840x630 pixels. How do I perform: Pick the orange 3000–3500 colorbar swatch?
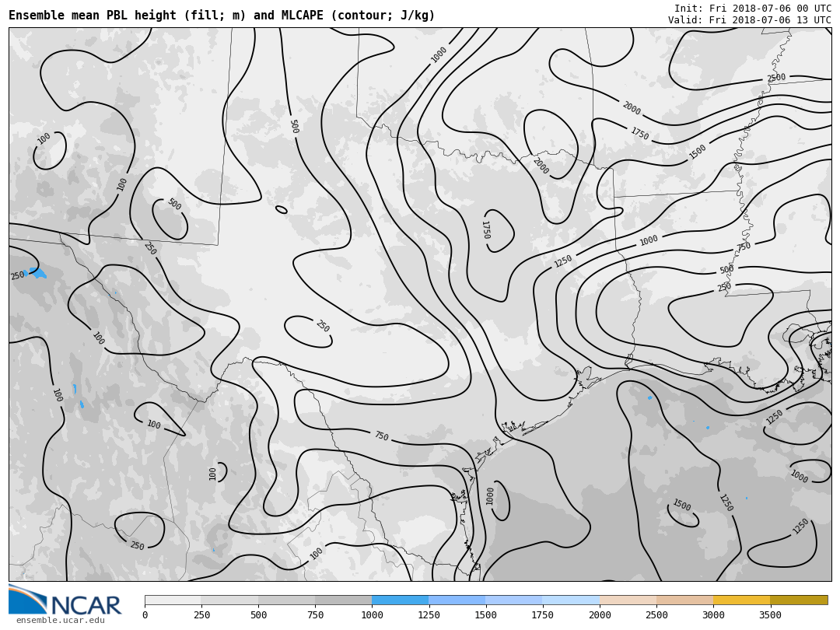click(741, 600)
